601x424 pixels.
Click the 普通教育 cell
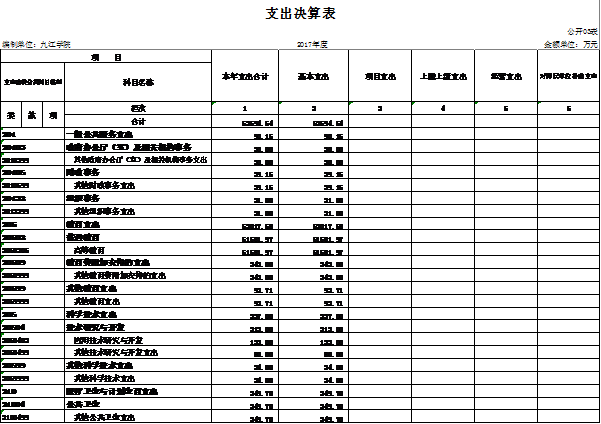pos(138,237)
